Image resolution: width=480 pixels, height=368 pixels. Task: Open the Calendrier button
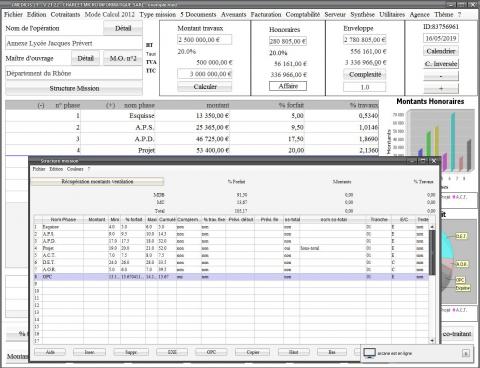(x=441, y=51)
